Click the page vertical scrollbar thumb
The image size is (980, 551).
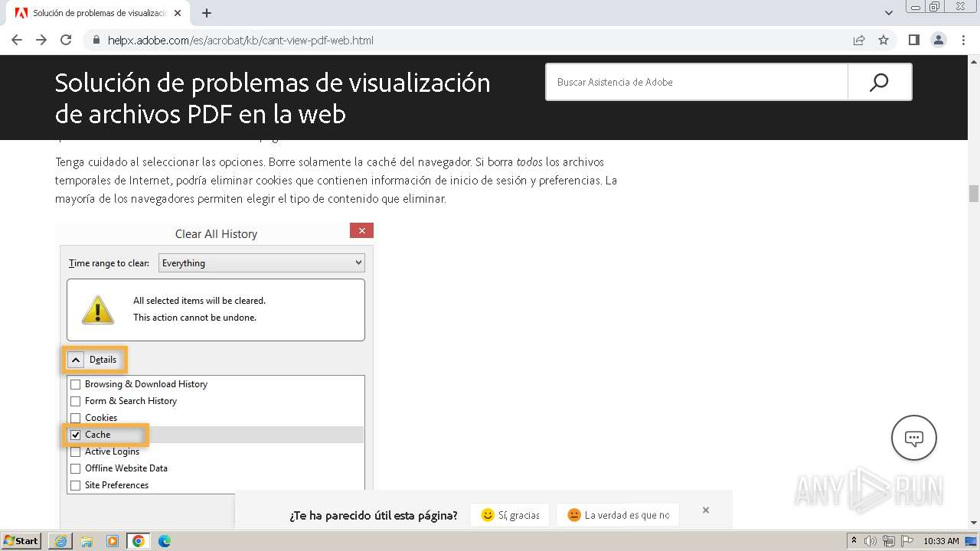pos(974,194)
